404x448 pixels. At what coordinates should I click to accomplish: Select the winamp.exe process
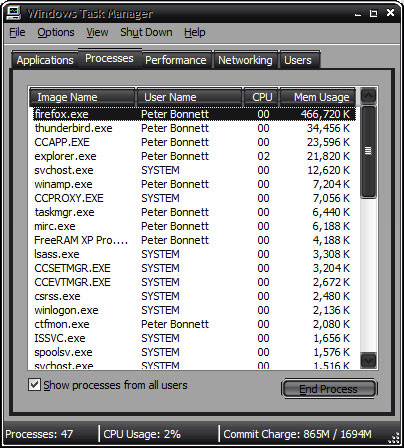tap(194, 184)
